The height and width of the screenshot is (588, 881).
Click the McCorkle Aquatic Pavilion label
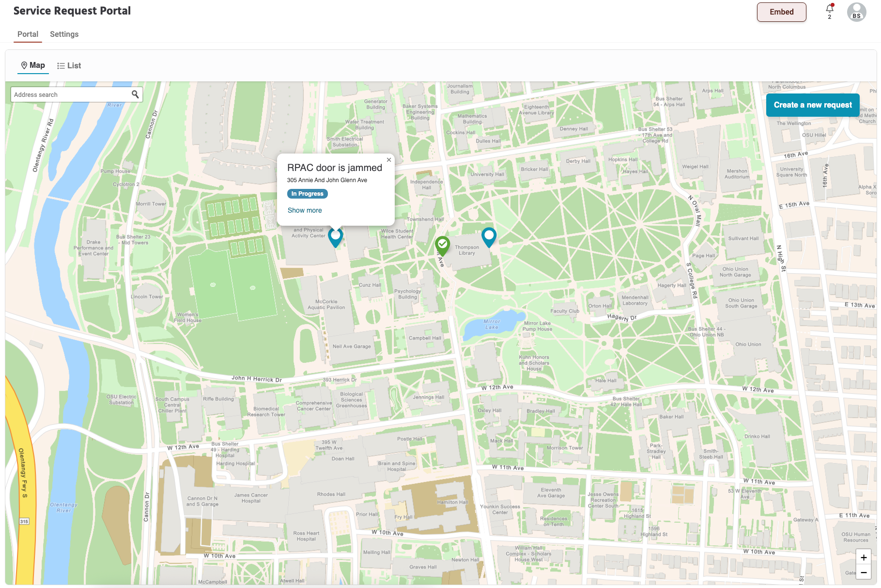tap(326, 304)
